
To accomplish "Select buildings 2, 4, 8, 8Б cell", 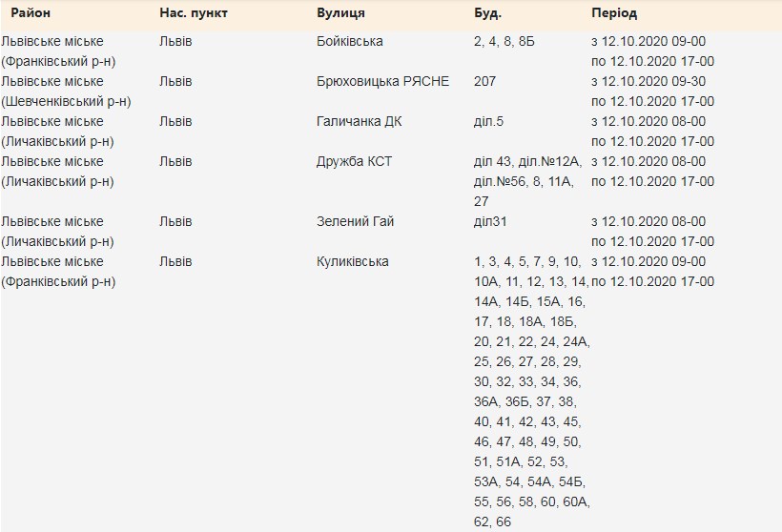I will coord(504,41).
